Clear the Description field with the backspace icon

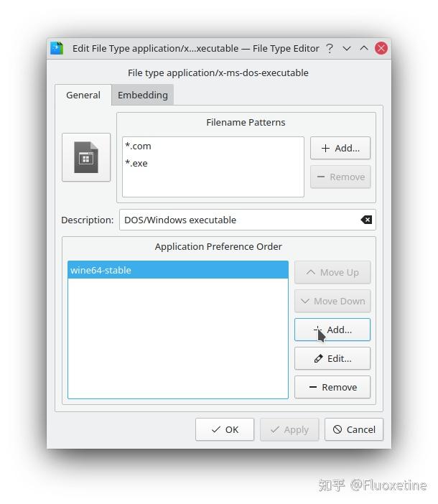pyautogui.click(x=366, y=220)
